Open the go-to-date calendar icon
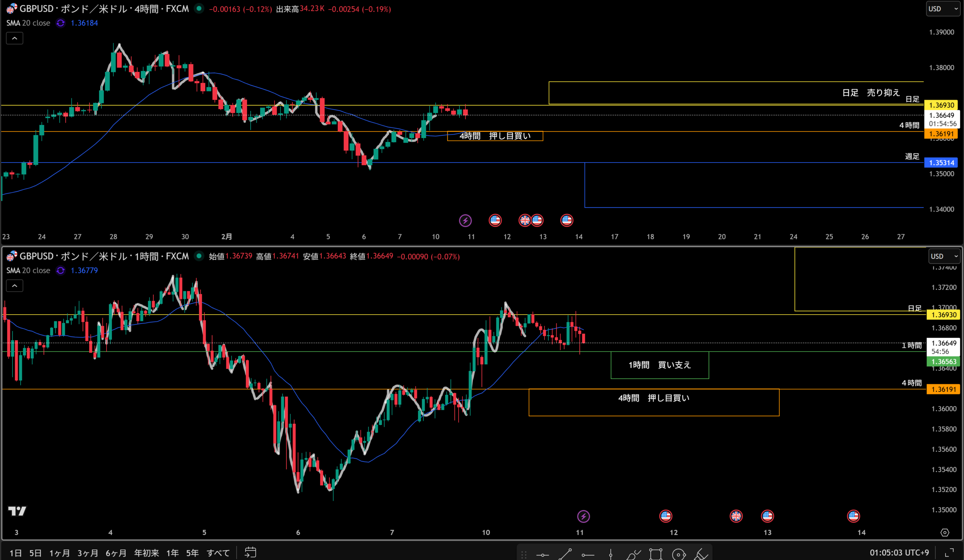Viewport: 964px width, 560px height. tap(250, 552)
